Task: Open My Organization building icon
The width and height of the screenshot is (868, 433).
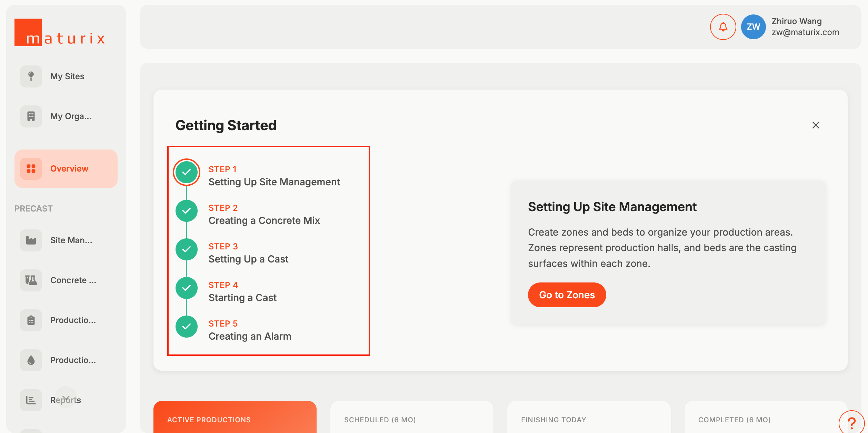Action: (31, 116)
